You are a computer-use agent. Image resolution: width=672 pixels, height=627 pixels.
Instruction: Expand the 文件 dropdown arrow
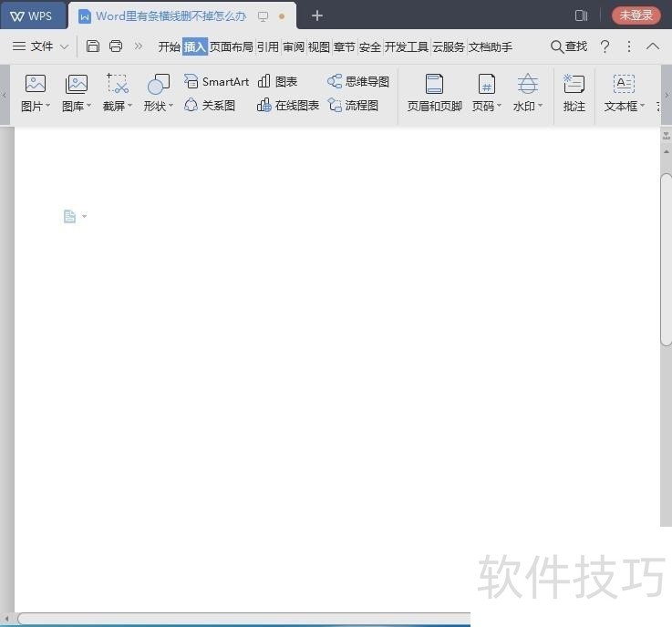tap(65, 46)
